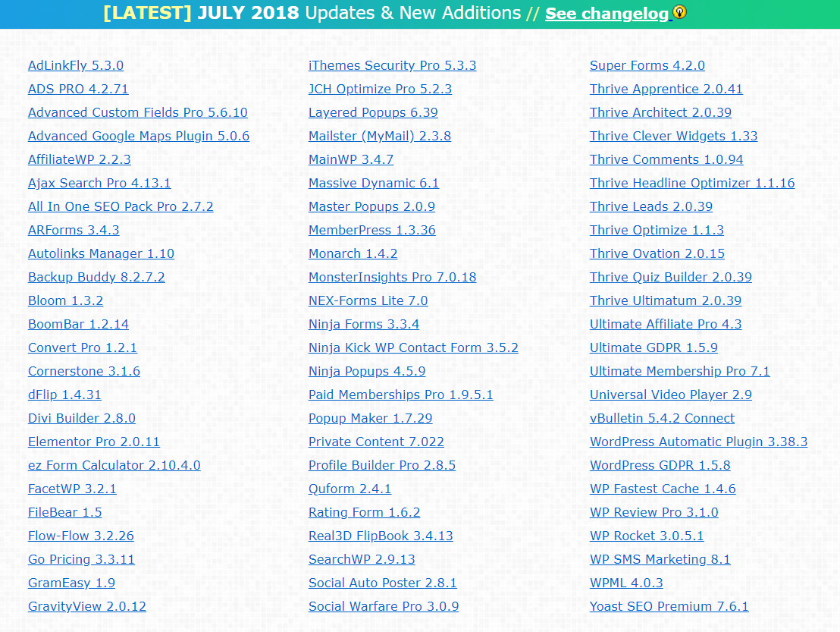Open FileBear 1.5 link
Viewport: 840px width, 632px height.
click(x=65, y=513)
